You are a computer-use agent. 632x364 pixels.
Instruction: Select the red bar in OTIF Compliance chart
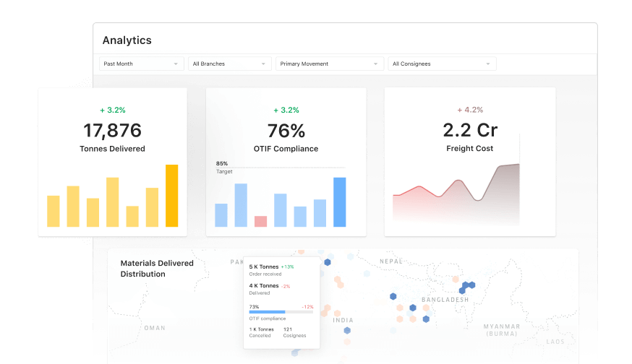260,221
